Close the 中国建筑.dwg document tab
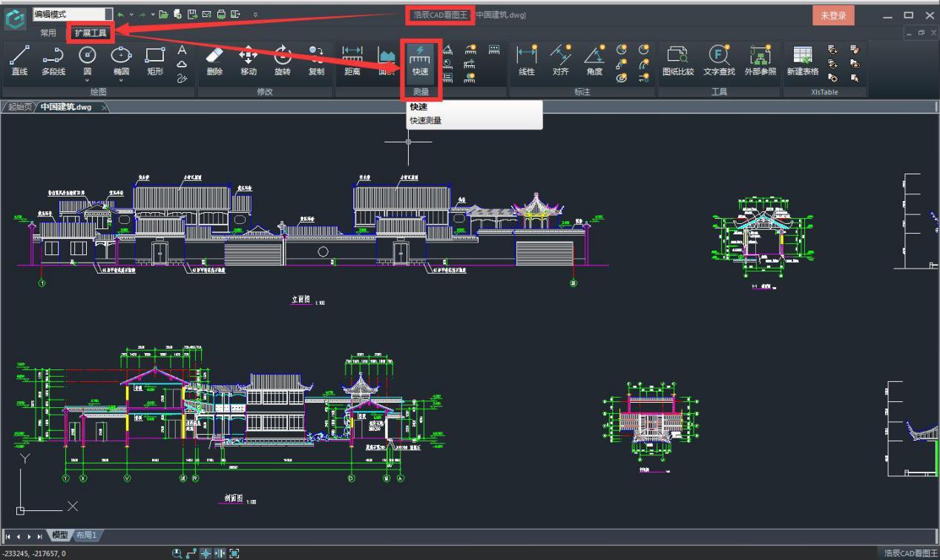The image size is (940, 560). click(x=104, y=108)
